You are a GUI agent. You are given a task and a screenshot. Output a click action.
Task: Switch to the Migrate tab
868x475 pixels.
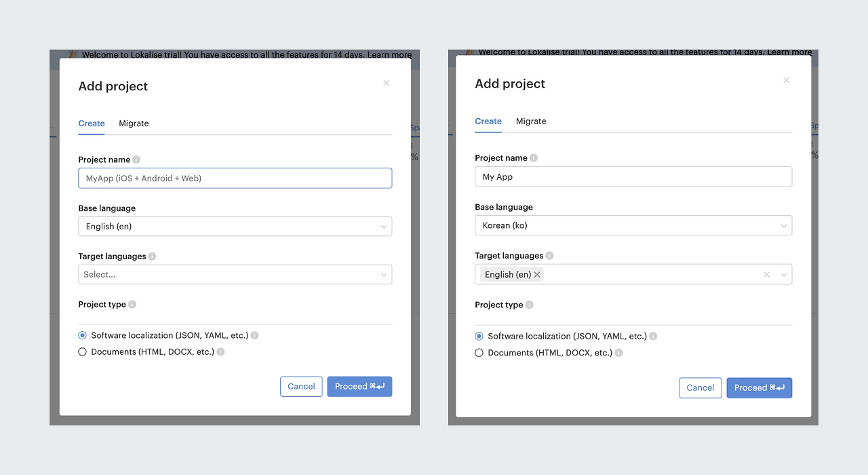click(x=134, y=123)
